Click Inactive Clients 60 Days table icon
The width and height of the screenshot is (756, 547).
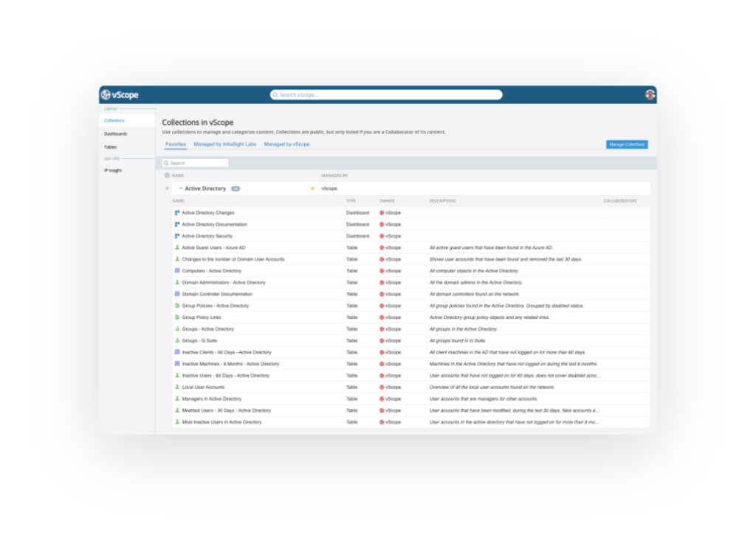(177, 352)
